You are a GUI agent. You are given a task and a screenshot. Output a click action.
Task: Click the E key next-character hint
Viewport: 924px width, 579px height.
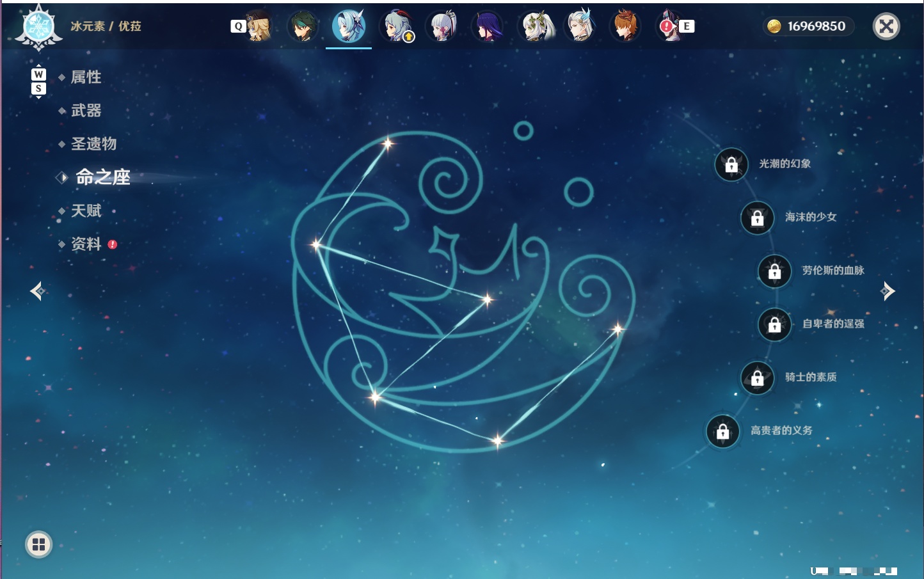point(687,26)
